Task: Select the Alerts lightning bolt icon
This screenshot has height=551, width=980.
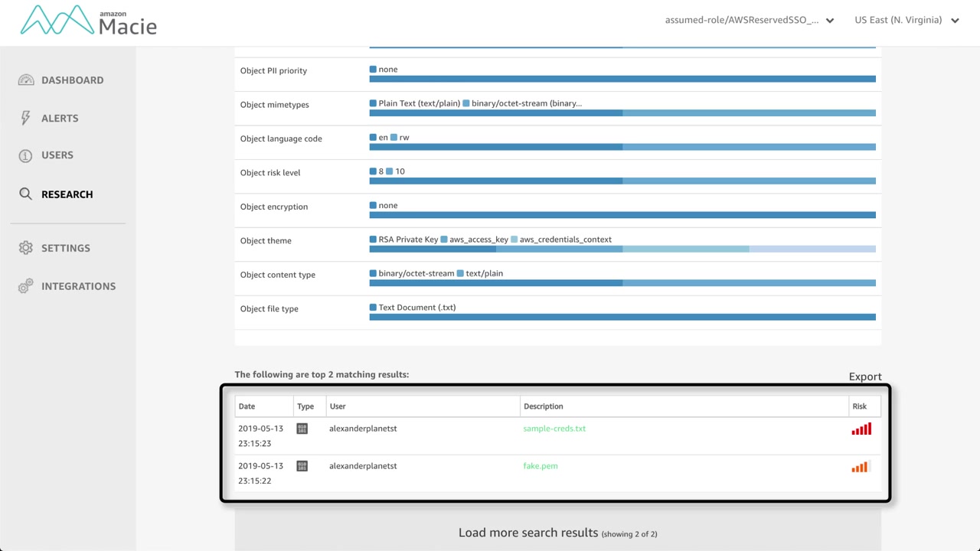Action: pos(26,118)
